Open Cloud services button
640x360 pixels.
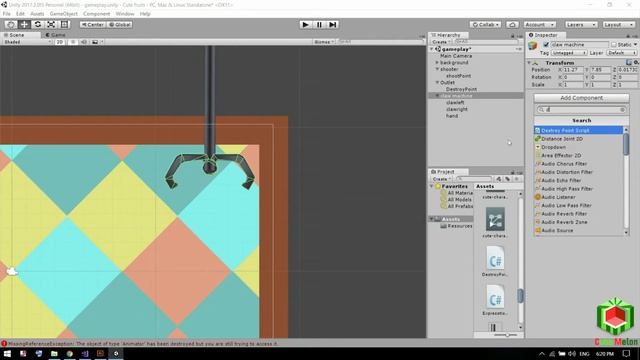(512, 24)
